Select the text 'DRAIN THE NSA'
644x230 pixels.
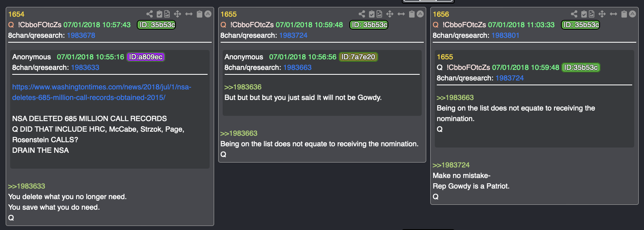(40, 150)
